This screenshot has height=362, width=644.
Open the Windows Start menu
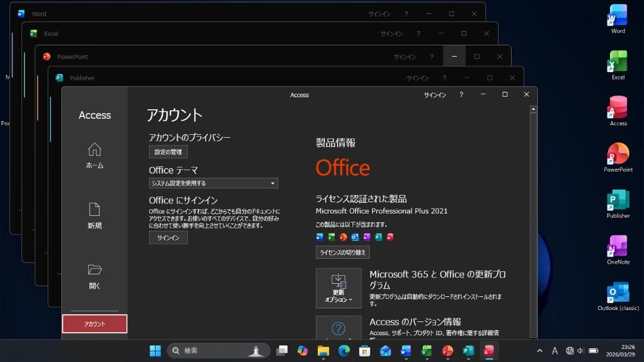(155, 351)
